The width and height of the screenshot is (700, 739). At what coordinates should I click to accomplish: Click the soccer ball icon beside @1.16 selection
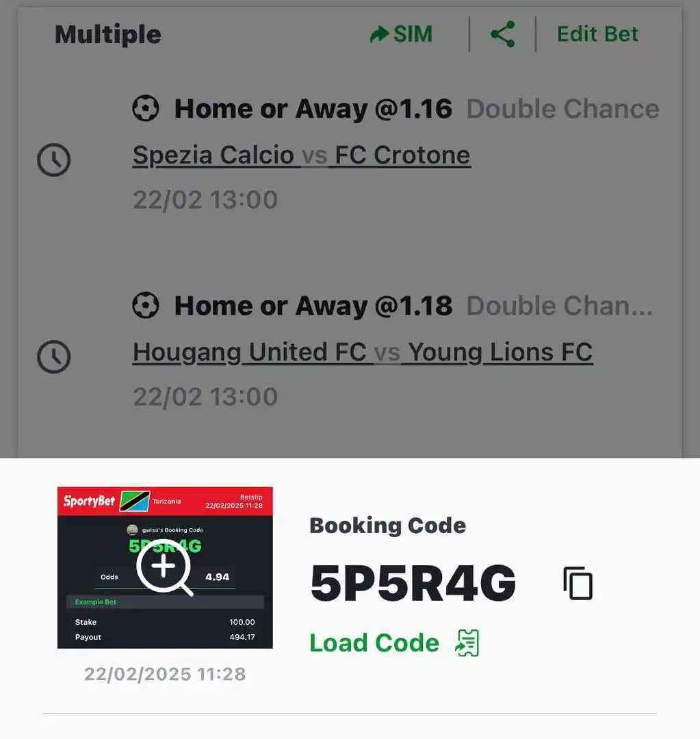[x=146, y=109]
